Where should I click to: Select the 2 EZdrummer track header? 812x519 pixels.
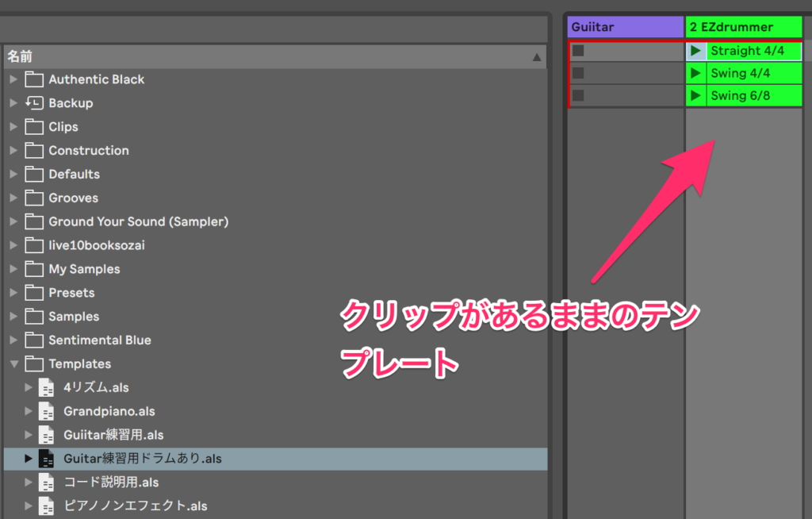(x=743, y=27)
